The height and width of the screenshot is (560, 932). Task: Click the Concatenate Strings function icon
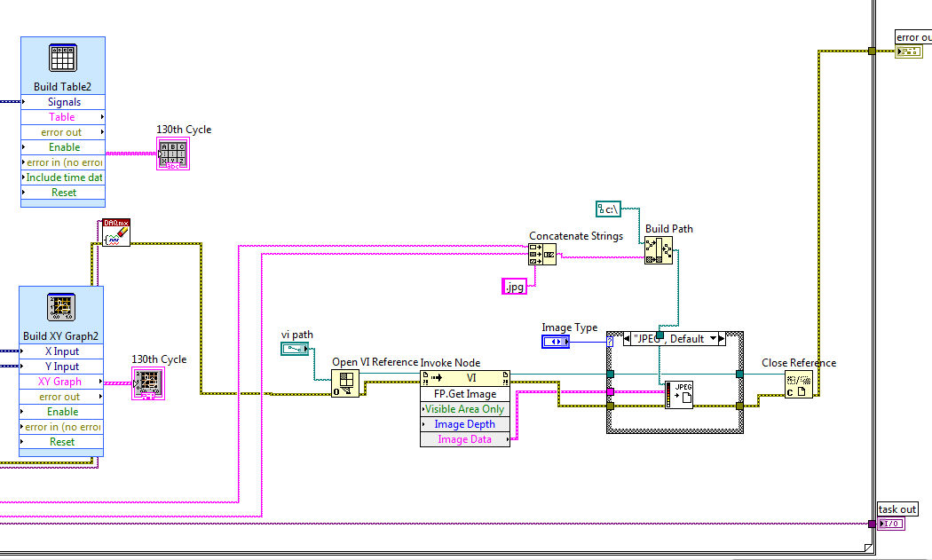542,255
